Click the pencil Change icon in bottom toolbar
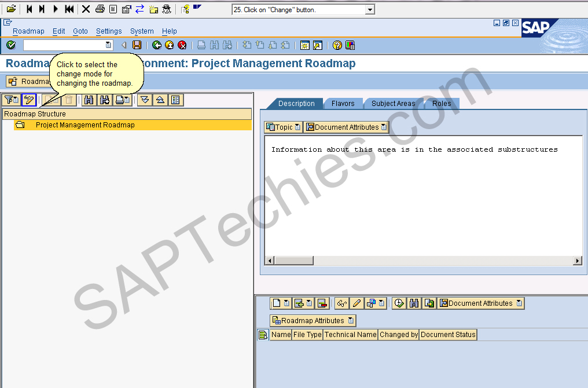 click(357, 303)
